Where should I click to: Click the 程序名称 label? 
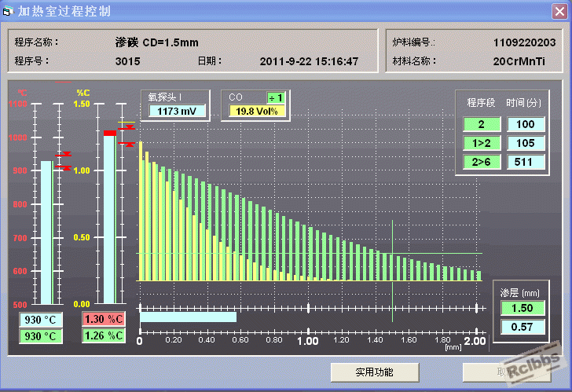[36, 42]
